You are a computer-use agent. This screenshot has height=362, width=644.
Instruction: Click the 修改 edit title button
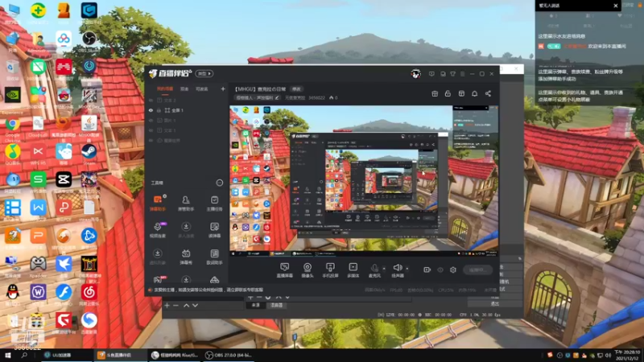click(296, 89)
